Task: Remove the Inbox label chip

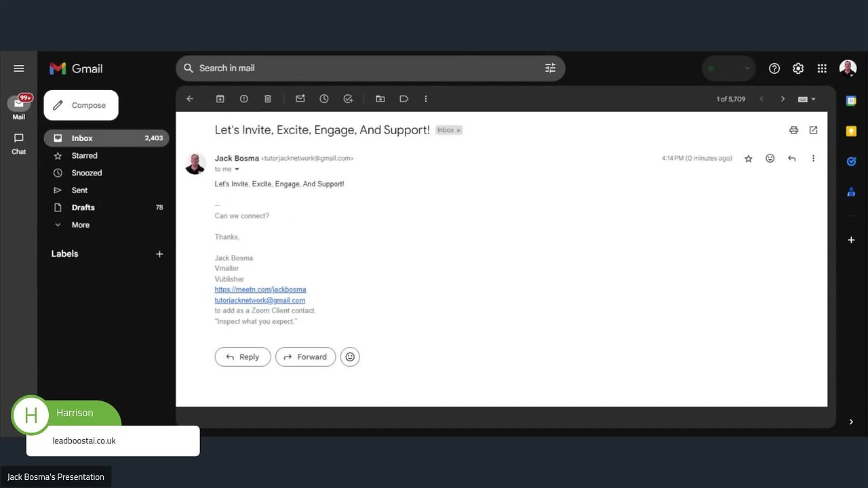Action: 458,130
